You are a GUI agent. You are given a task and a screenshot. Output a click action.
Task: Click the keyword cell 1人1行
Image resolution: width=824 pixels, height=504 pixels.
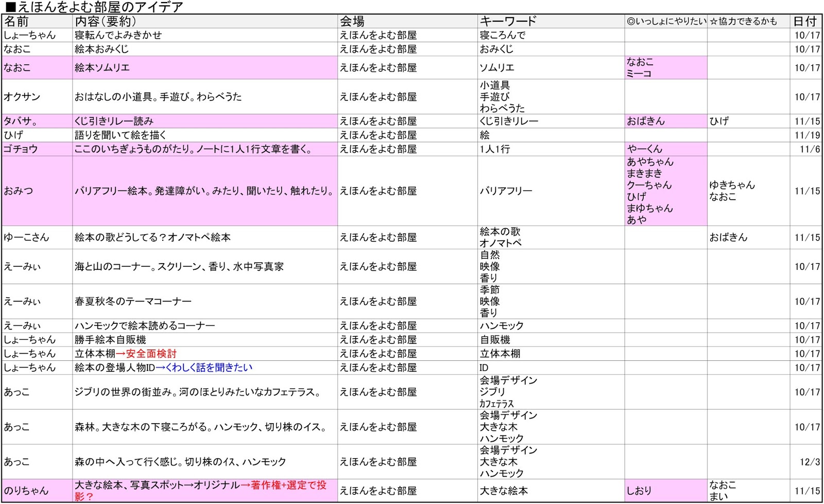tap(551, 149)
